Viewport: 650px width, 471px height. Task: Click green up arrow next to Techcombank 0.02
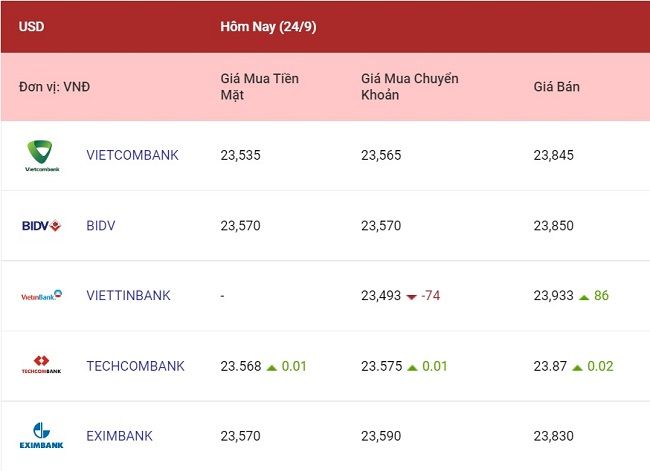coord(577,367)
